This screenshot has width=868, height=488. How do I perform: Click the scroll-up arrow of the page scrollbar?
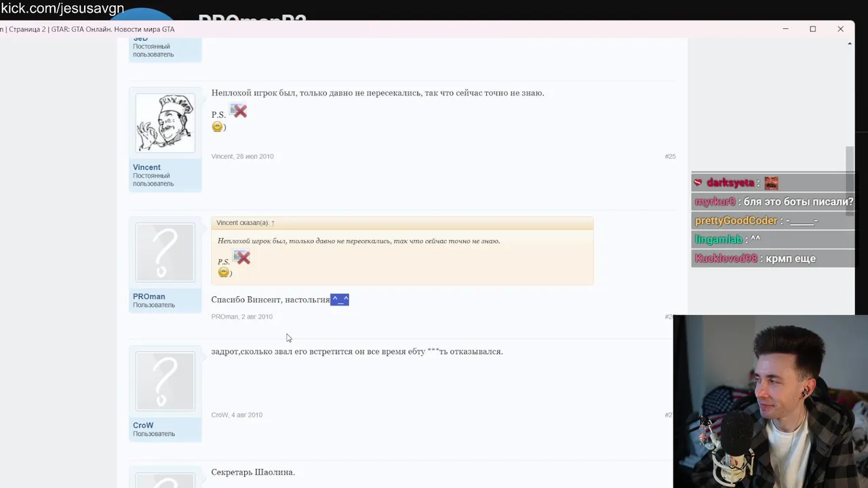point(850,44)
